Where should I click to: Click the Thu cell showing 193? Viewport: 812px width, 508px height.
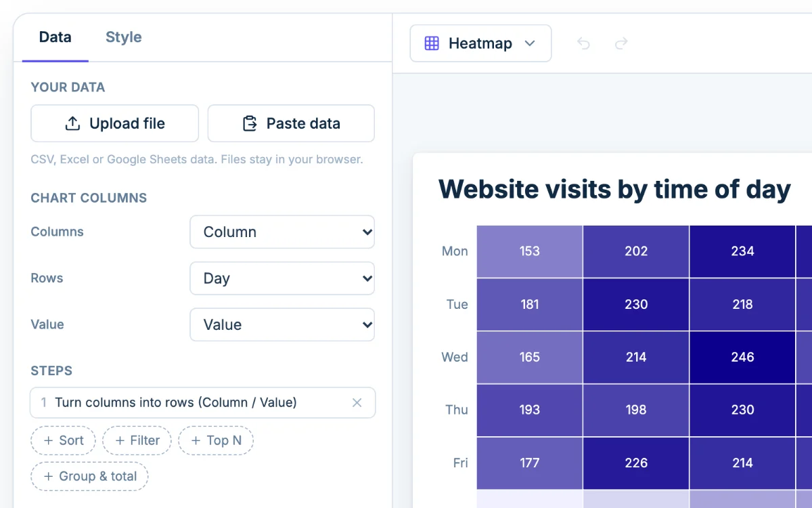click(x=530, y=410)
